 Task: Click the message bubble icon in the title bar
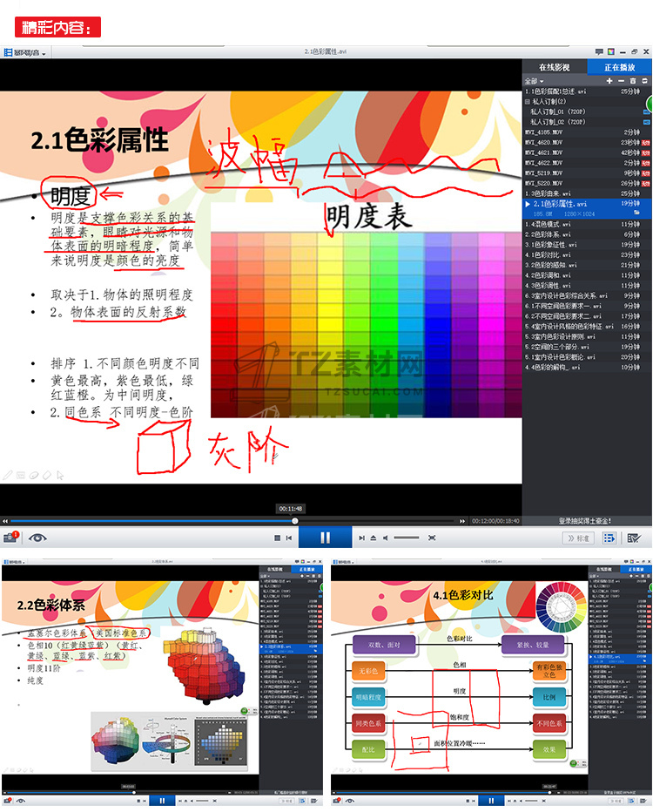click(x=599, y=51)
